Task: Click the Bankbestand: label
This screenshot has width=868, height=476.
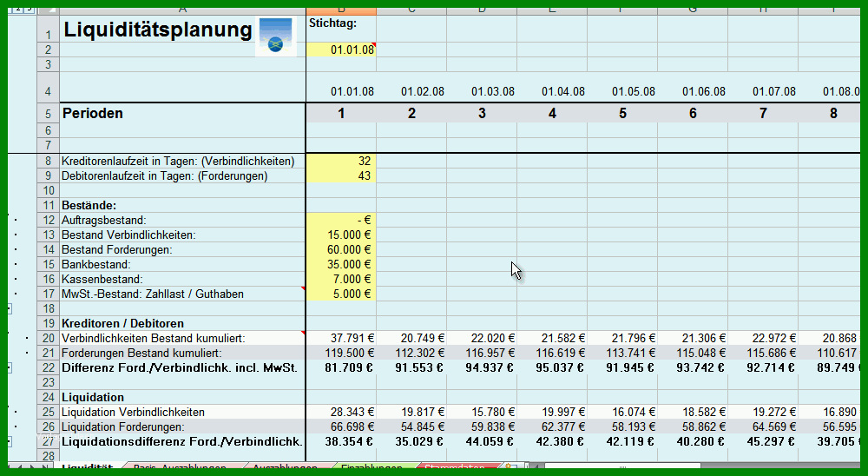Action: coord(96,265)
